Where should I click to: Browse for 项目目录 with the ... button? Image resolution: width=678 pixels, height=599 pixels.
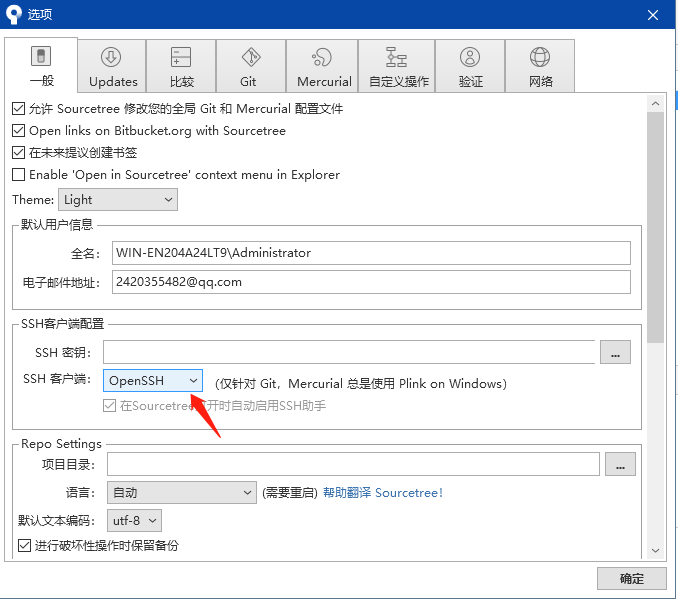pyautogui.click(x=620, y=464)
